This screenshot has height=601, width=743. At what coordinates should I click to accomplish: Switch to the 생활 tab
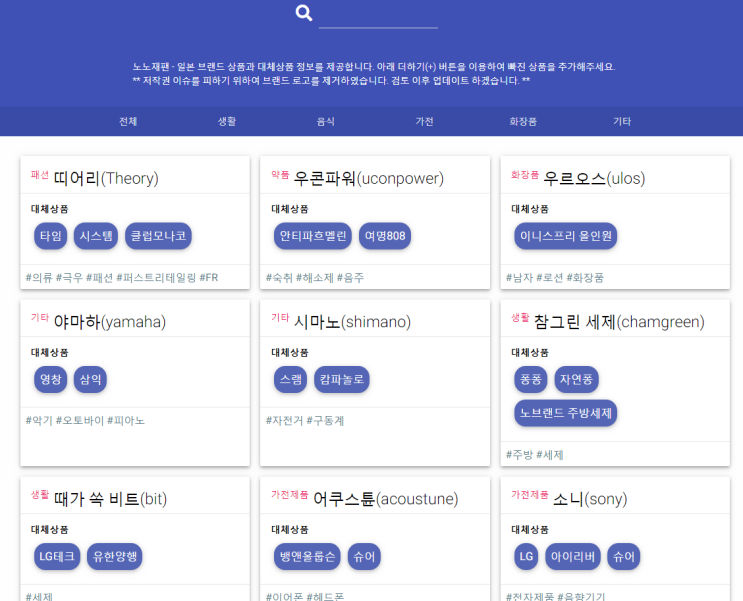pyautogui.click(x=227, y=121)
